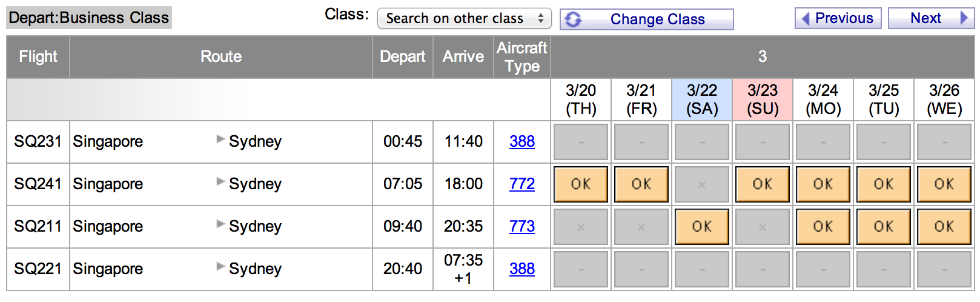Click the 3/22 (SA) date column header
980x302 pixels.
702,99
